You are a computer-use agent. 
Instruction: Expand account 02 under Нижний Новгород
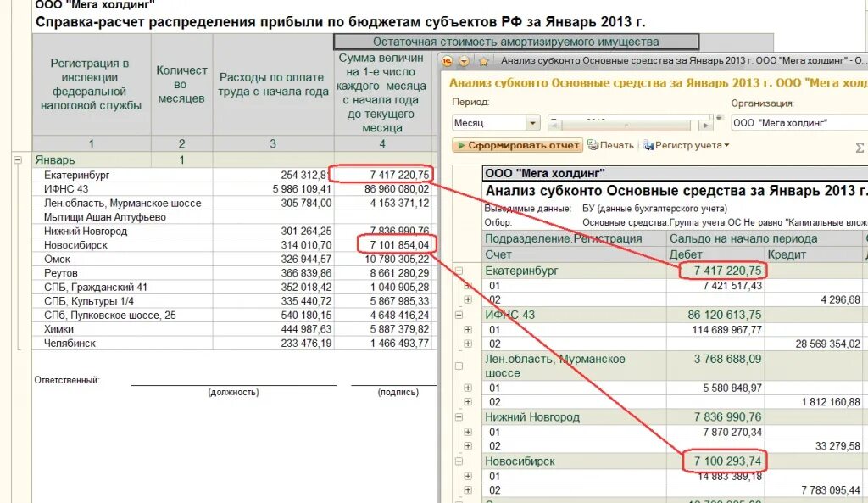pos(468,446)
